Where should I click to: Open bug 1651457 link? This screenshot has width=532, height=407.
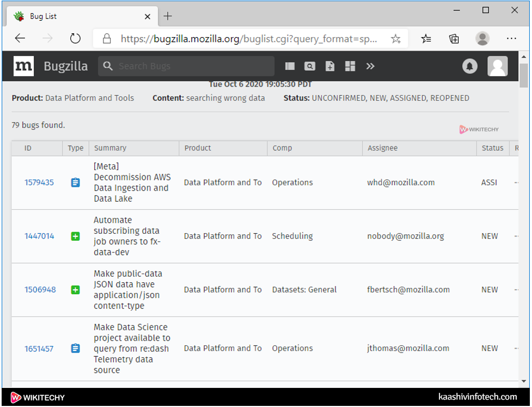(39, 349)
